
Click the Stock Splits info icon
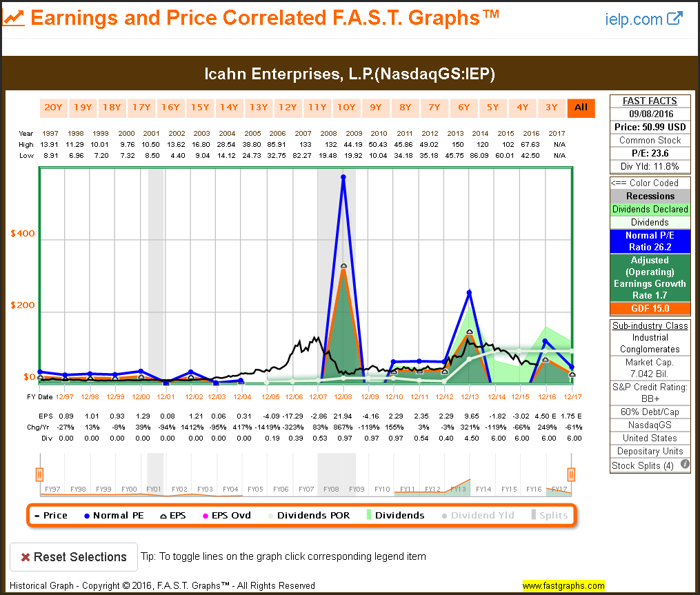point(685,465)
